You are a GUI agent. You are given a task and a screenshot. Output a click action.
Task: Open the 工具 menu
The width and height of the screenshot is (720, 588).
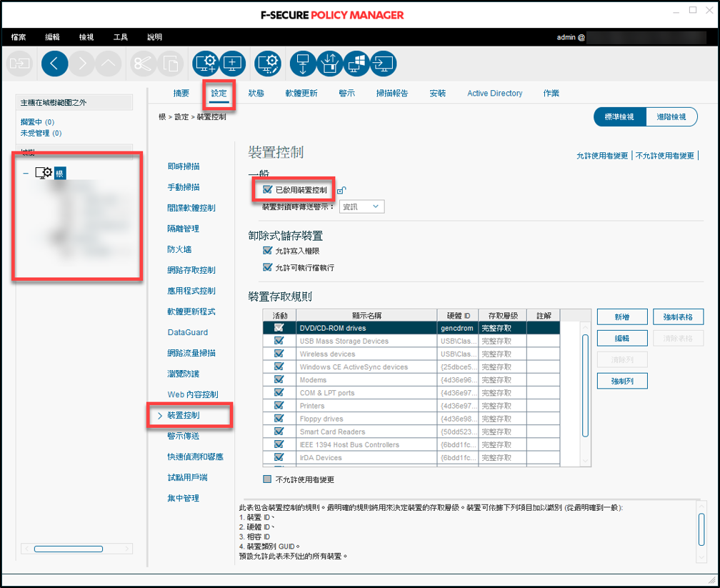pyautogui.click(x=121, y=37)
